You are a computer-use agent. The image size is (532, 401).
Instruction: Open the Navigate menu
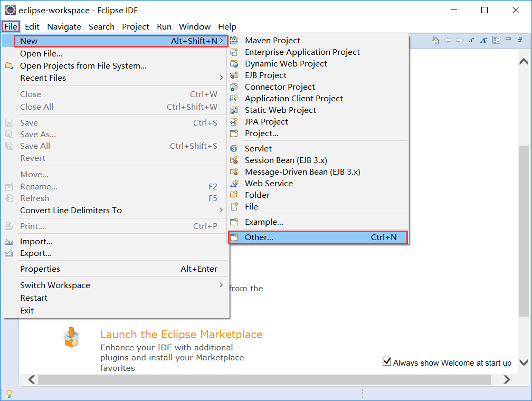[x=64, y=26]
